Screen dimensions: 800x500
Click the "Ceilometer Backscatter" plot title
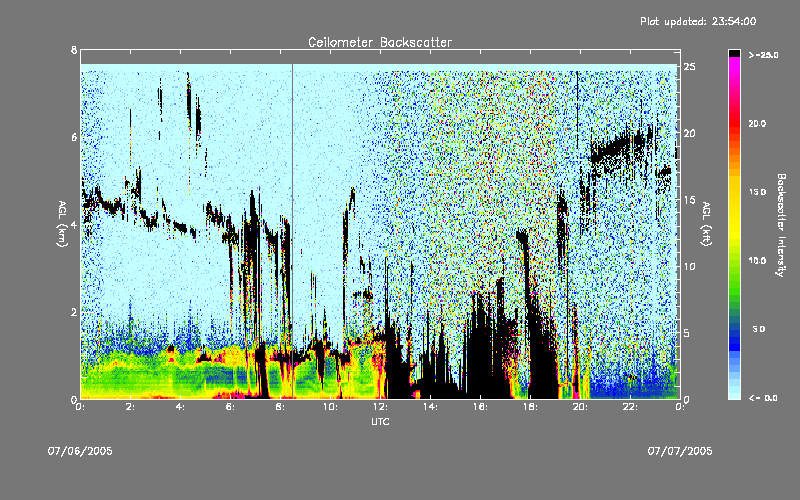pyautogui.click(x=380, y=42)
